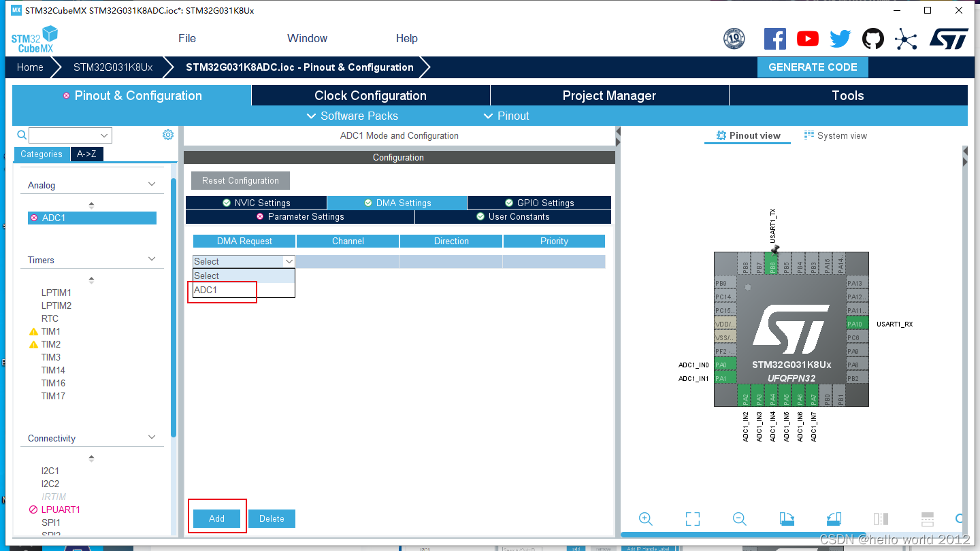Open the File menu
980x551 pixels.
tap(187, 38)
